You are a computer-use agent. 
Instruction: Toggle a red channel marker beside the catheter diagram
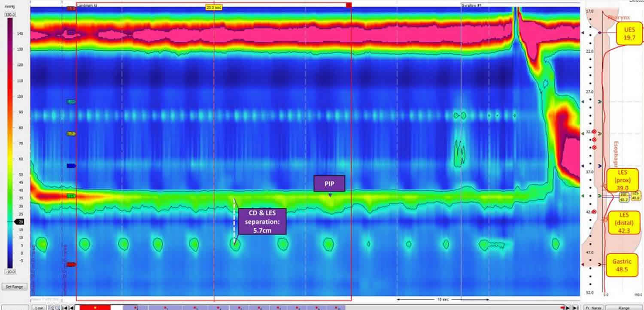[x=594, y=132]
